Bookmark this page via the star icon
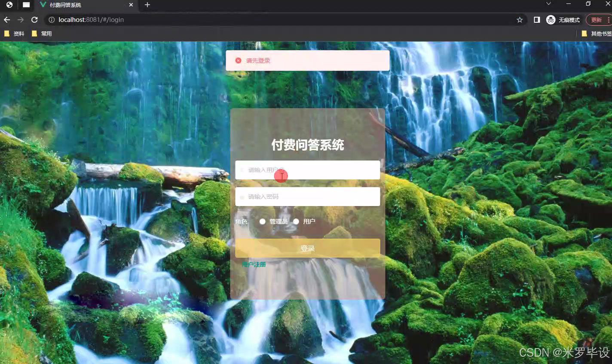This screenshot has height=364, width=612. click(x=520, y=20)
